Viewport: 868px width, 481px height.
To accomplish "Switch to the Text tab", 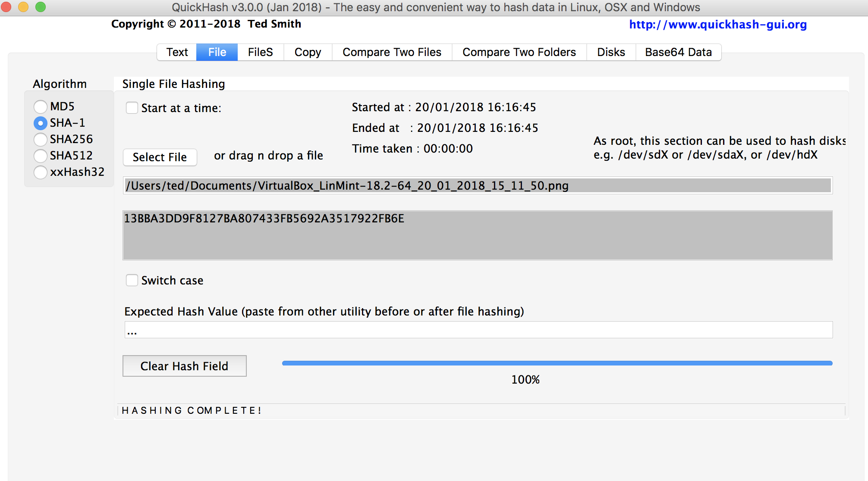I will (x=177, y=52).
